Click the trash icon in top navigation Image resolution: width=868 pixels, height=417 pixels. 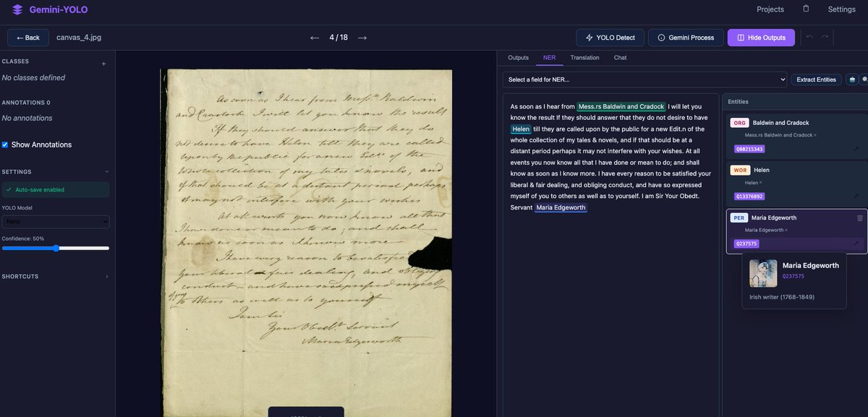point(806,9)
